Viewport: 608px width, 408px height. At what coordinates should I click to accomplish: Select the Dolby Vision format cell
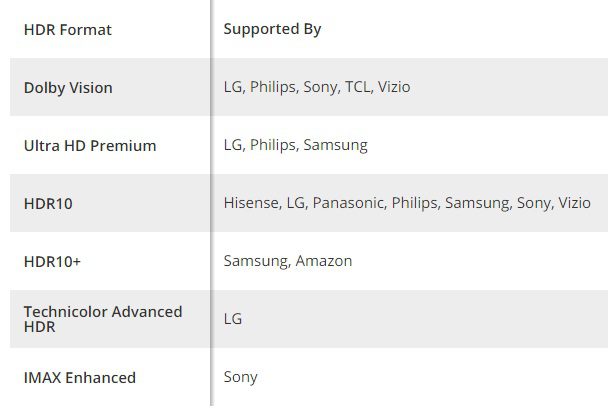(x=68, y=88)
